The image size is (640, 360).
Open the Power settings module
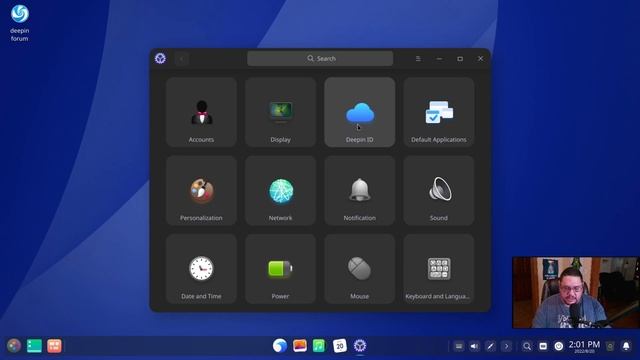[x=280, y=269]
